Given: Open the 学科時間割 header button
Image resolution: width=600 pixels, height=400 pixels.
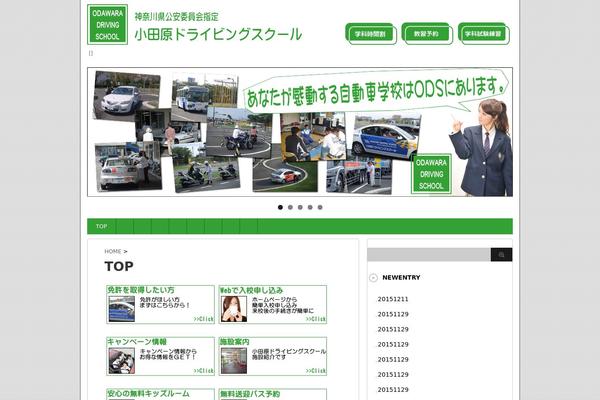Looking at the screenshot, I should point(370,34).
